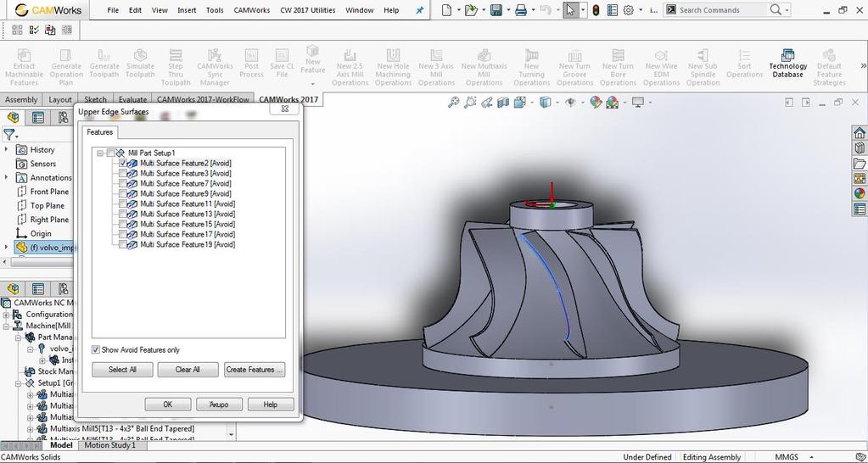Click the Open file folder icon
868x463 pixels.
471,10
